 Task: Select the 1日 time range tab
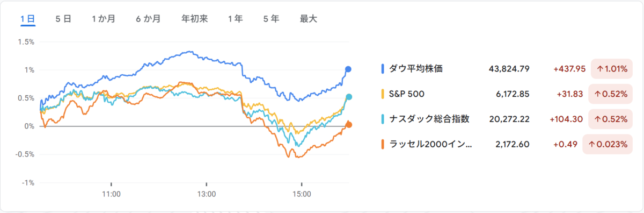pyautogui.click(x=28, y=19)
